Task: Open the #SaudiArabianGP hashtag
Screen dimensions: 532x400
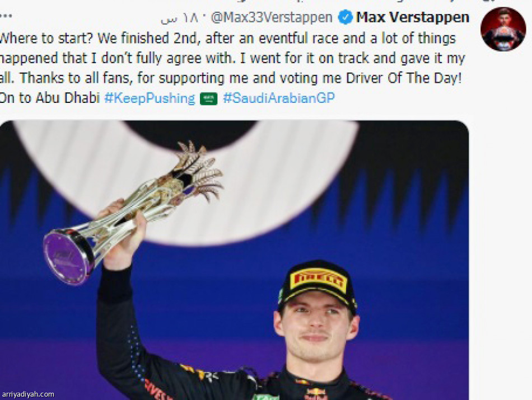Action: tap(278, 98)
